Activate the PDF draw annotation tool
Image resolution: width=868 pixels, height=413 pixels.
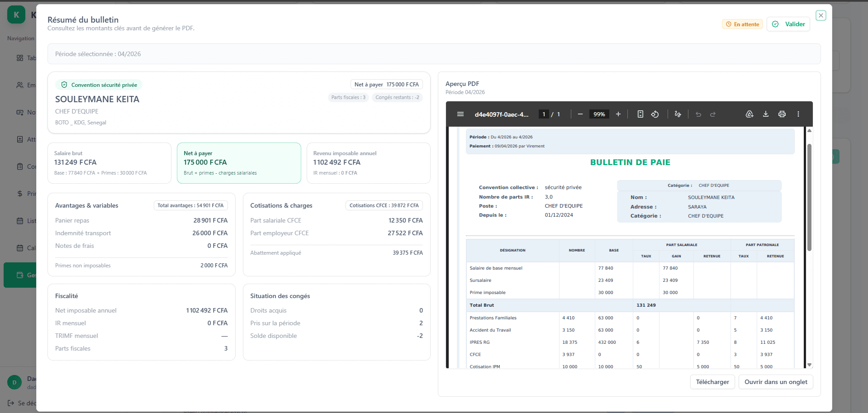[678, 114]
